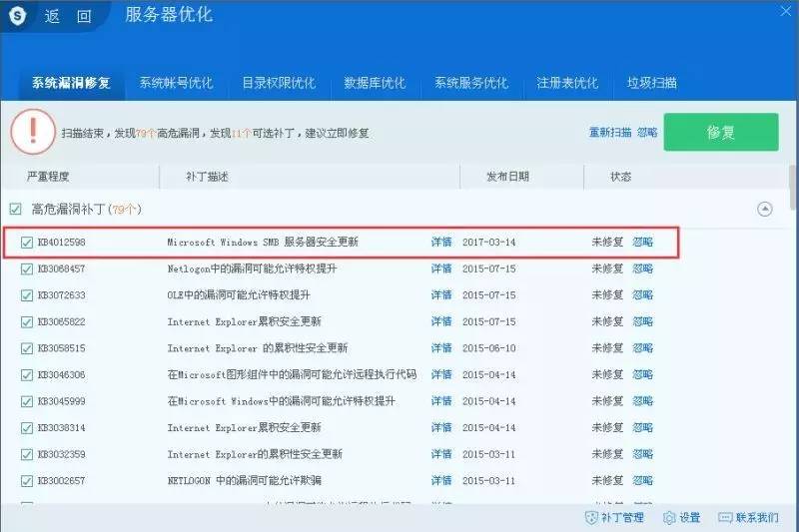The height and width of the screenshot is (532, 799).
Task: Select the 数据库优化 tab
Action: [375, 83]
